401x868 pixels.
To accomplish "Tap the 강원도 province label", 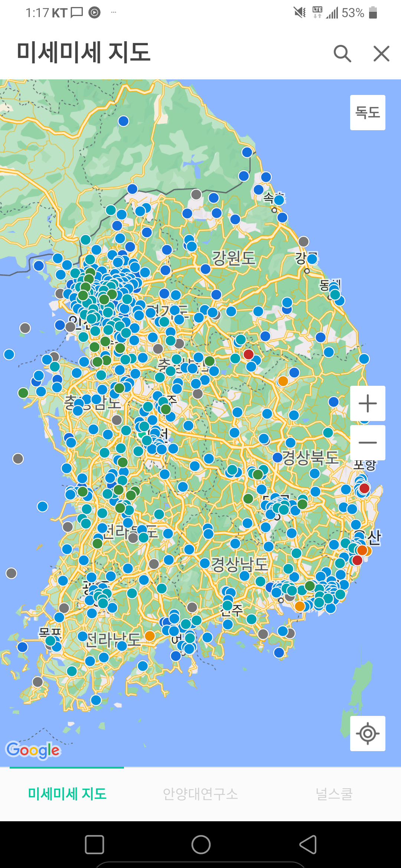I will (x=234, y=257).
